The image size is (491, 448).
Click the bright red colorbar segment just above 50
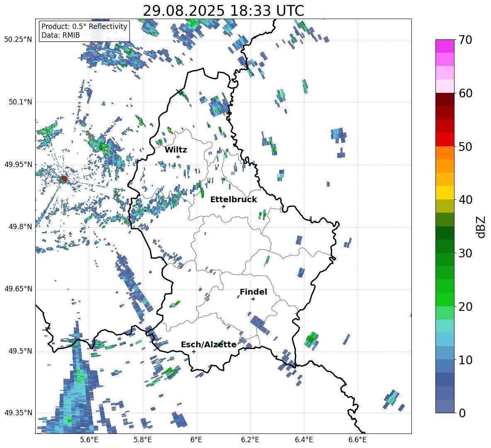[445, 140]
